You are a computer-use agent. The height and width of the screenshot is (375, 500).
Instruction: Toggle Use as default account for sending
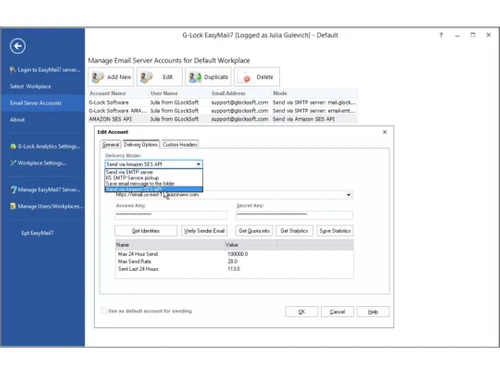104,311
